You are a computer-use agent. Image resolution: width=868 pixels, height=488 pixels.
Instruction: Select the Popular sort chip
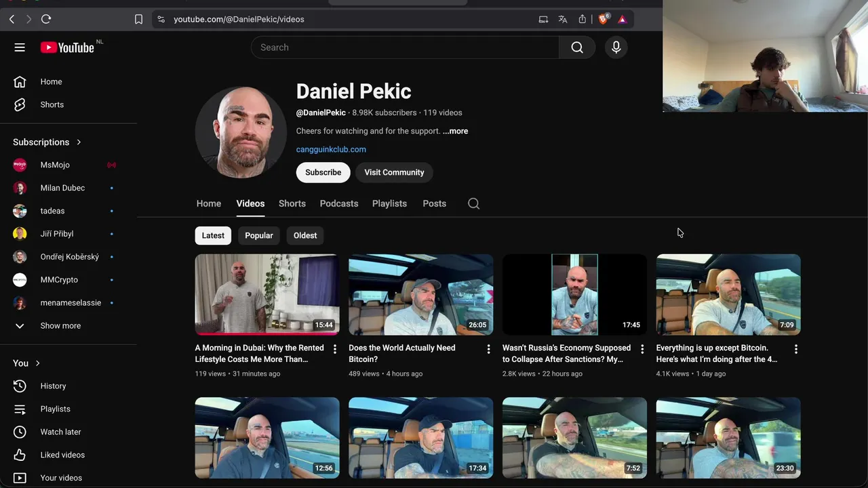point(259,235)
